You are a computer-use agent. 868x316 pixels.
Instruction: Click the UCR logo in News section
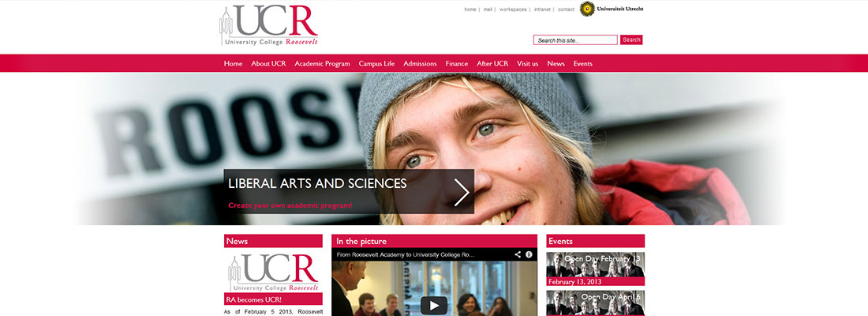tap(274, 273)
